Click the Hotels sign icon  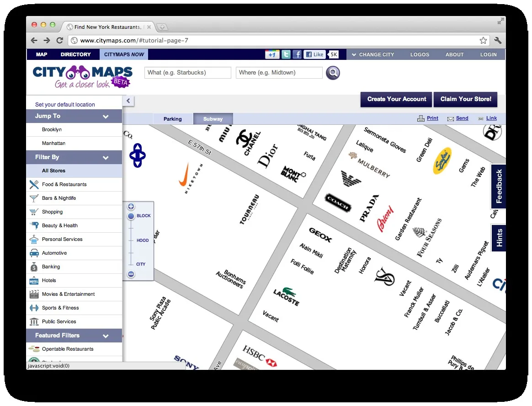[x=34, y=281]
